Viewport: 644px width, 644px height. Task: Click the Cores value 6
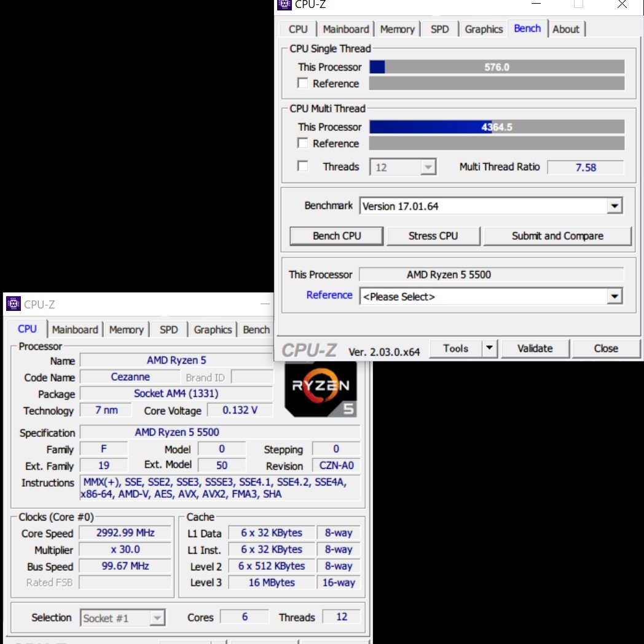(x=245, y=616)
